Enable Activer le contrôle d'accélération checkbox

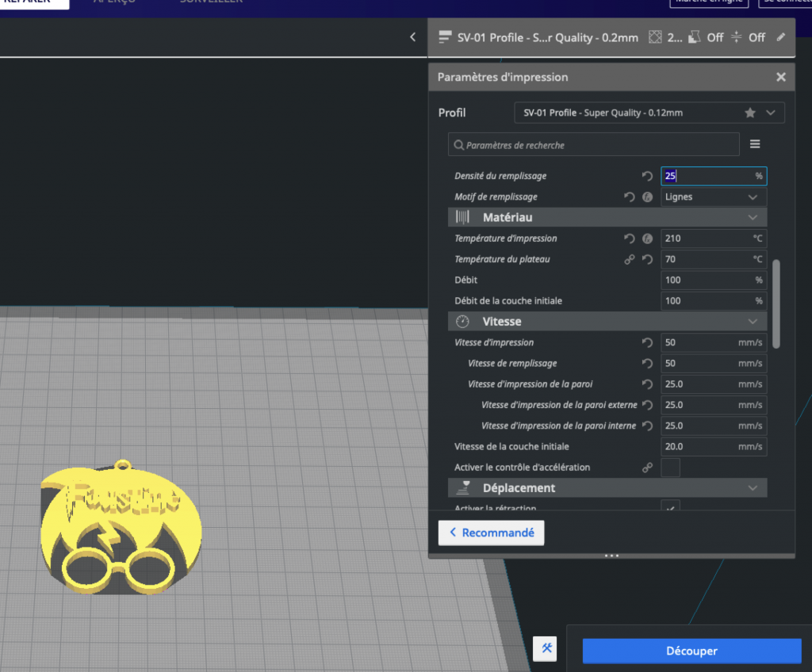[670, 468]
